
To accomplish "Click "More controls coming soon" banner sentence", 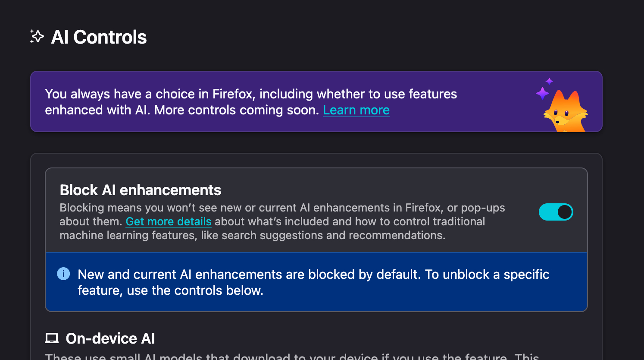I will pos(236,110).
